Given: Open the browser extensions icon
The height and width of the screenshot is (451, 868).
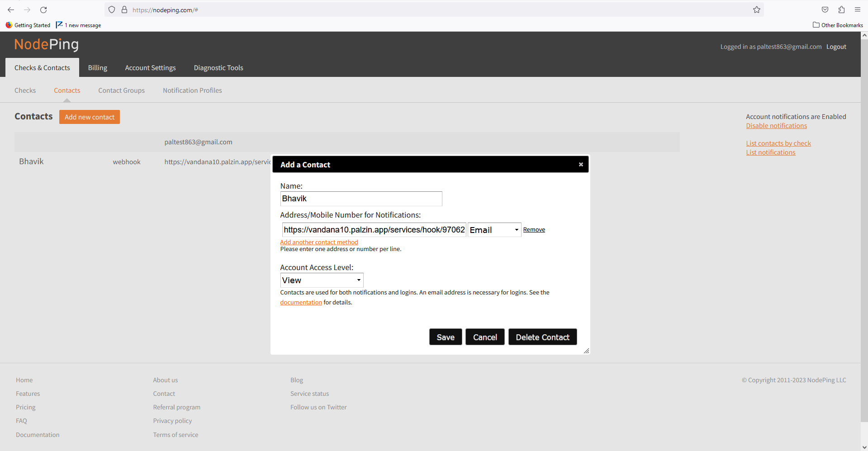Looking at the screenshot, I should [x=841, y=9].
